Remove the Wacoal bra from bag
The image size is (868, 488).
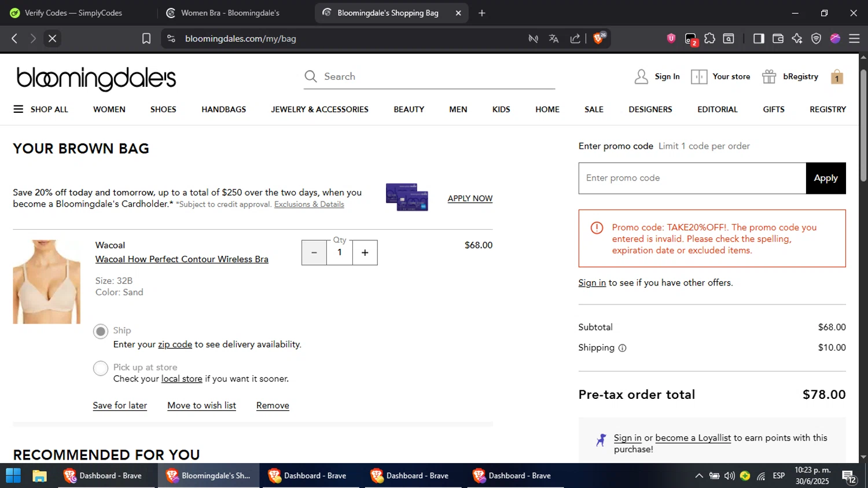pyautogui.click(x=273, y=406)
